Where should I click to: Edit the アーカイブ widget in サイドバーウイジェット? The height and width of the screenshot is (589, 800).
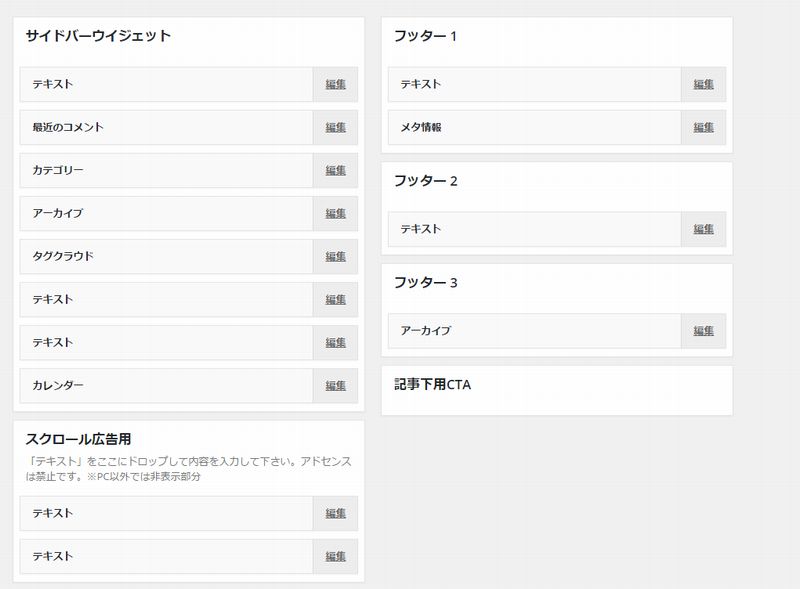(335, 213)
